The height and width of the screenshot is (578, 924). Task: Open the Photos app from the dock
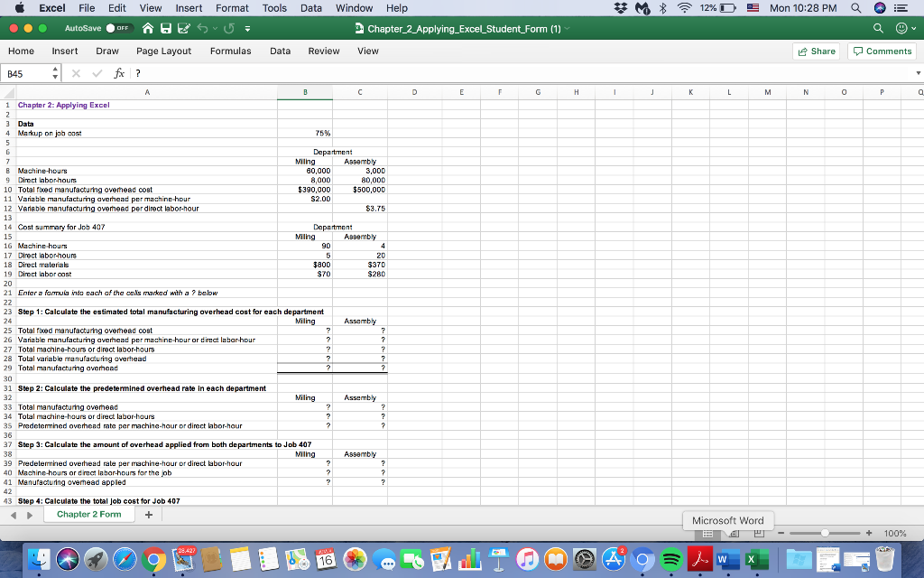pos(355,559)
